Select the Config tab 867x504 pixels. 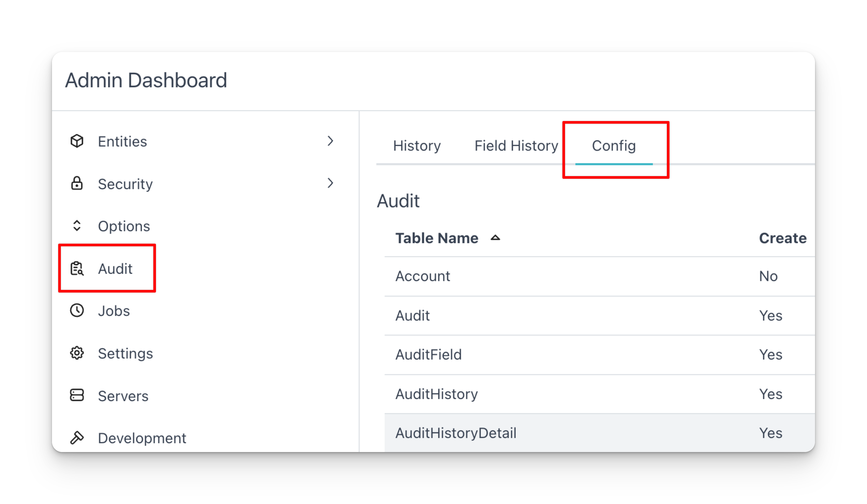point(614,146)
